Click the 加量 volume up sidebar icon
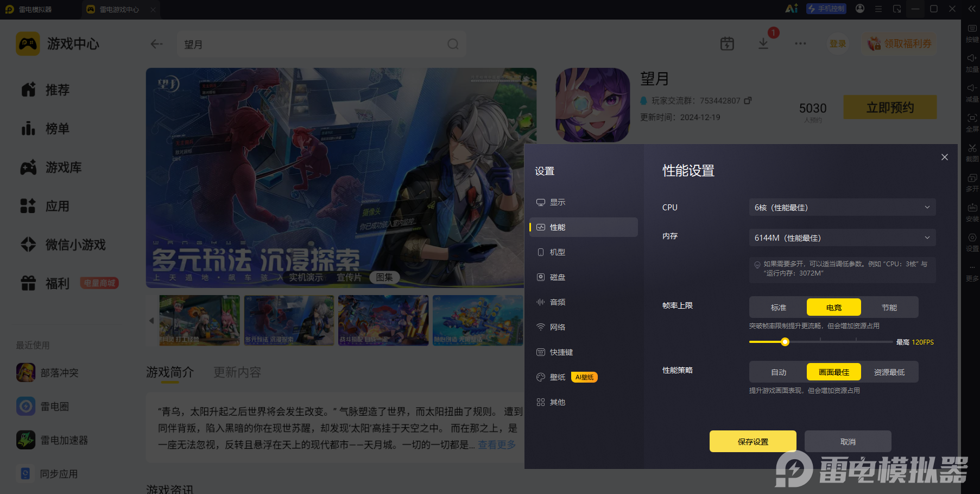The image size is (980, 494). click(972, 62)
